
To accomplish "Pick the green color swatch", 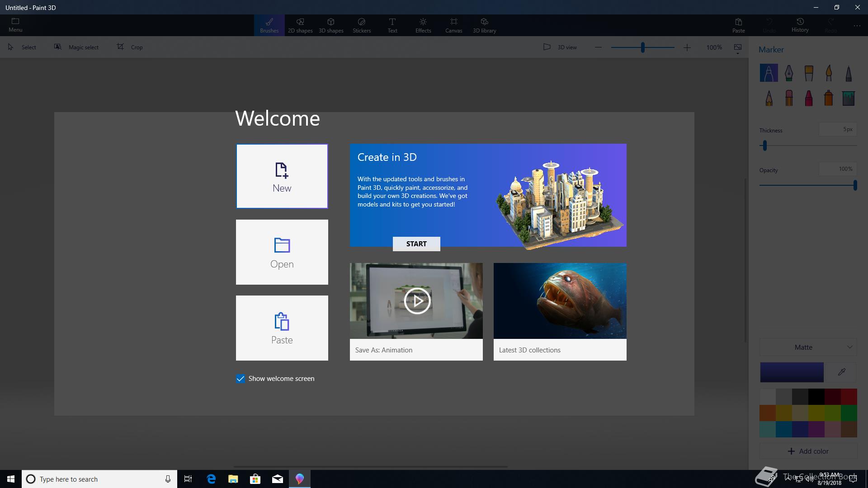I will pos(849,413).
